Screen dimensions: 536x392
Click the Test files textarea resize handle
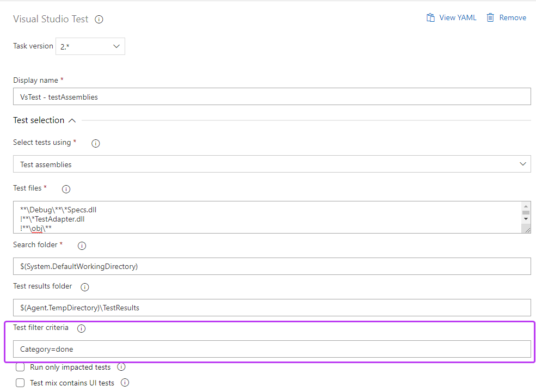point(527,230)
